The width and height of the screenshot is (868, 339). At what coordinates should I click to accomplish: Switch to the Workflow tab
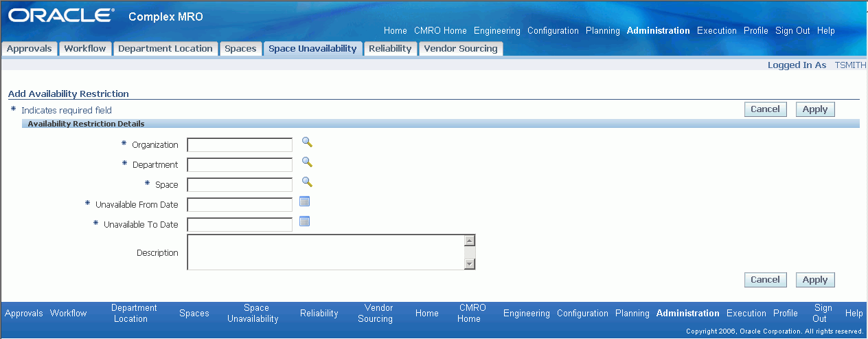(x=85, y=49)
